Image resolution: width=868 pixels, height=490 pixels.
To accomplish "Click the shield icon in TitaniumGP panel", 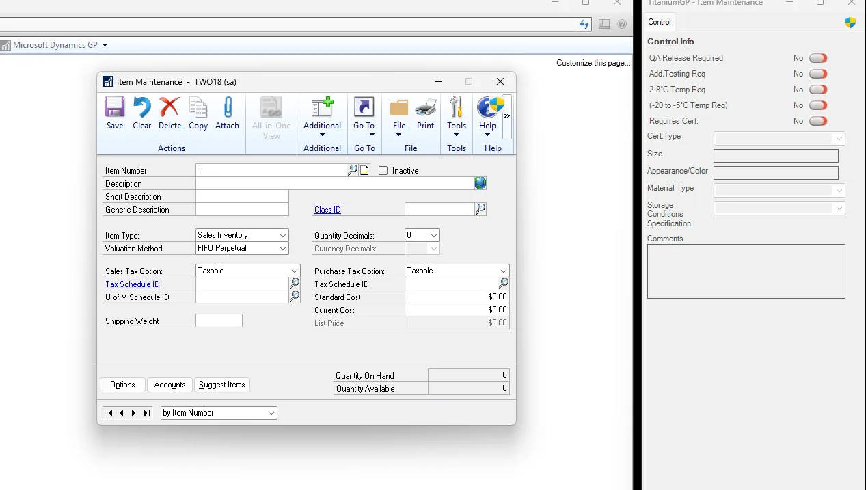I will point(850,22).
